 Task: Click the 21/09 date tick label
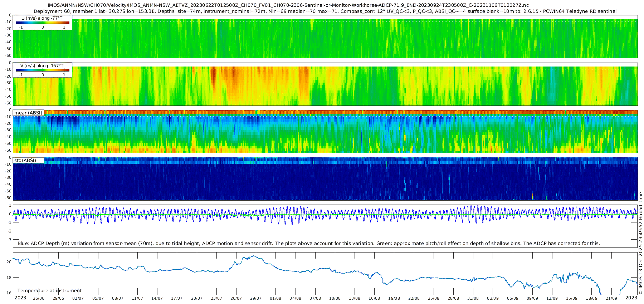click(x=611, y=298)
